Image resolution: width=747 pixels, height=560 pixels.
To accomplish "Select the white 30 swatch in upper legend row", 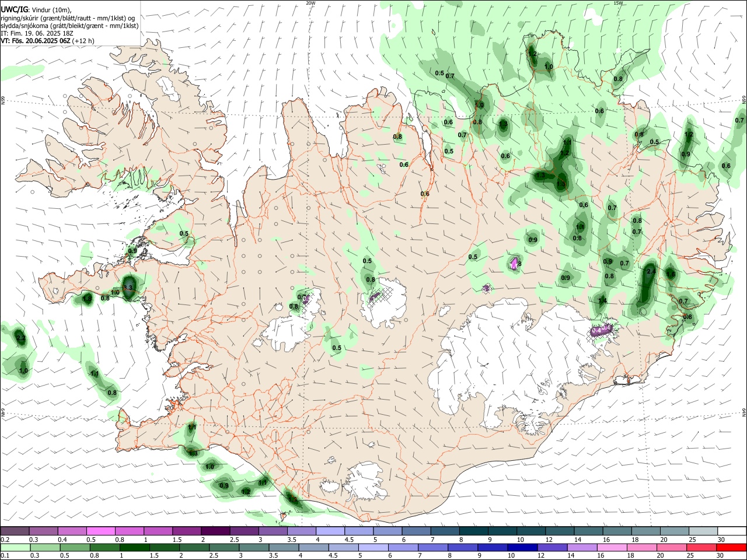I will pos(731,531).
